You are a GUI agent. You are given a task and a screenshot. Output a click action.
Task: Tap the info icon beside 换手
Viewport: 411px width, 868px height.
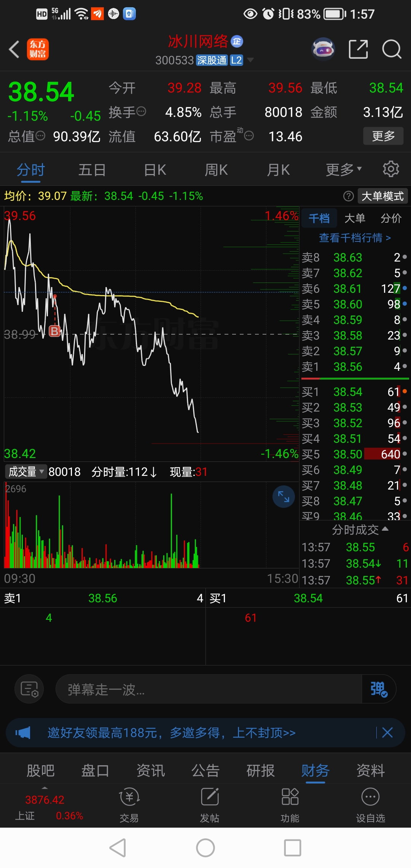tap(141, 112)
